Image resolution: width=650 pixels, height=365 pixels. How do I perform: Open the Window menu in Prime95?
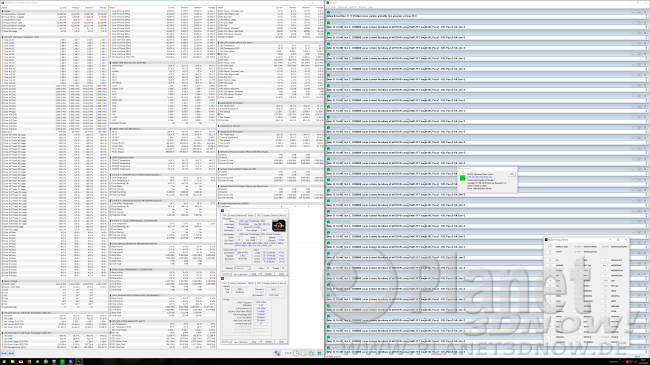pos(362,7)
